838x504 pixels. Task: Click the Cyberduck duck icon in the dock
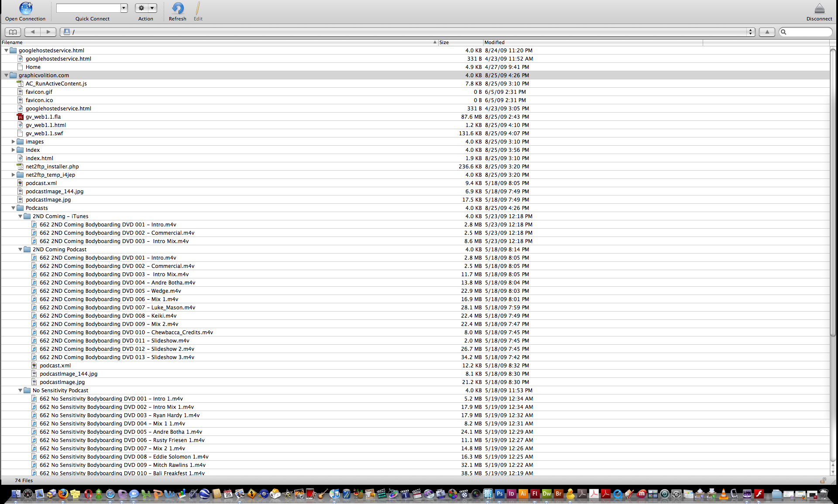[570, 494]
